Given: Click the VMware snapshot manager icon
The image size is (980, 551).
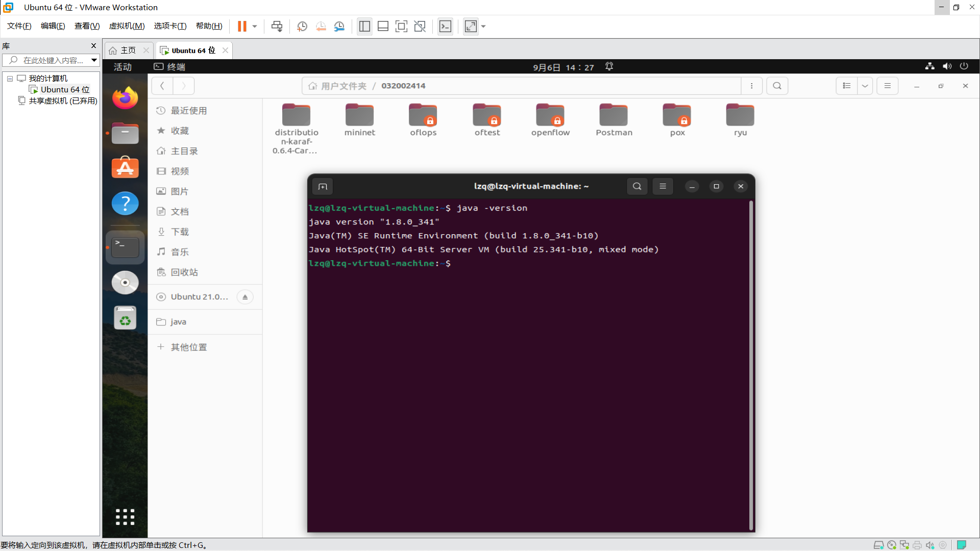Looking at the screenshot, I should pyautogui.click(x=339, y=27).
